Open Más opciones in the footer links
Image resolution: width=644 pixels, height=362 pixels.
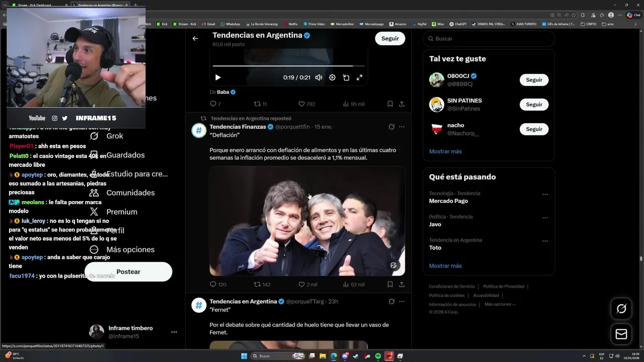[500, 304]
